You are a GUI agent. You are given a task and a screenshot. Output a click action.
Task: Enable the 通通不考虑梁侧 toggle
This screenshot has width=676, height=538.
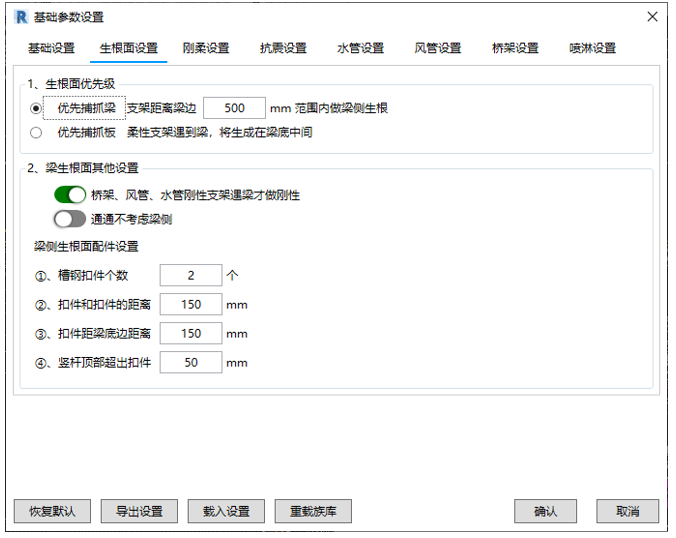coord(70,219)
